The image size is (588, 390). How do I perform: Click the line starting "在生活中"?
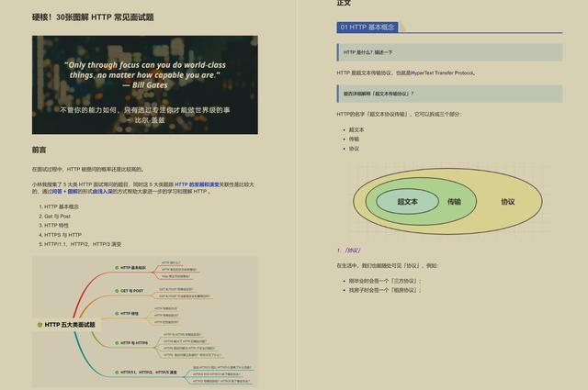[387, 265]
